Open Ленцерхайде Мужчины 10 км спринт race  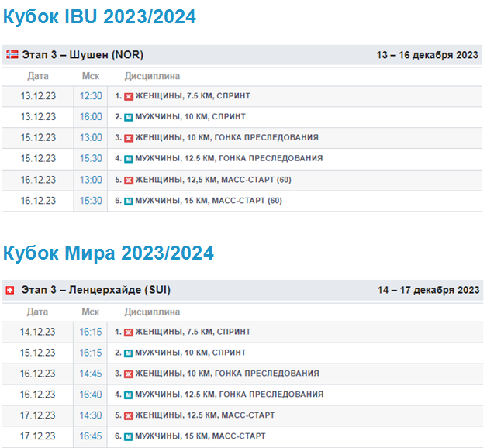pyautogui.click(x=191, y=353)
